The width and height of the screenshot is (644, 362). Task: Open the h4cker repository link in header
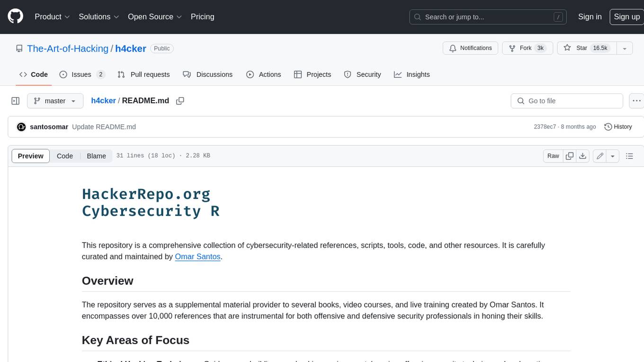(131, 48)
